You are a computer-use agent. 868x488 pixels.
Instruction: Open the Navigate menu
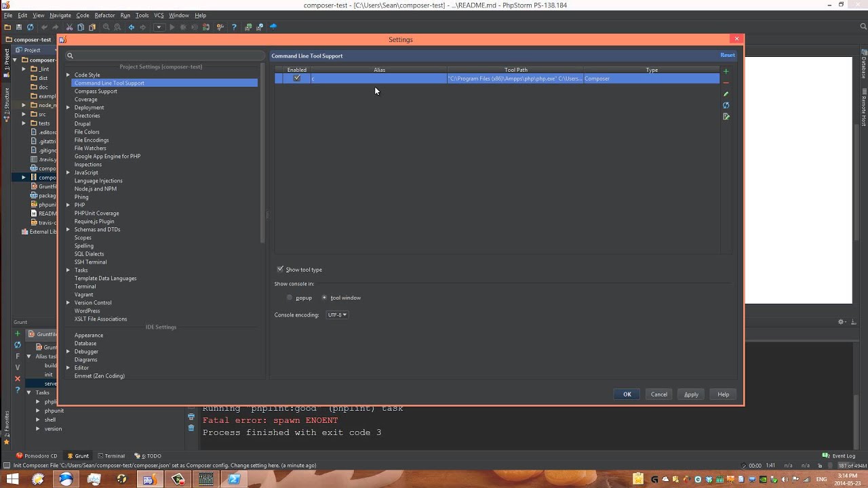pos(60,15)
